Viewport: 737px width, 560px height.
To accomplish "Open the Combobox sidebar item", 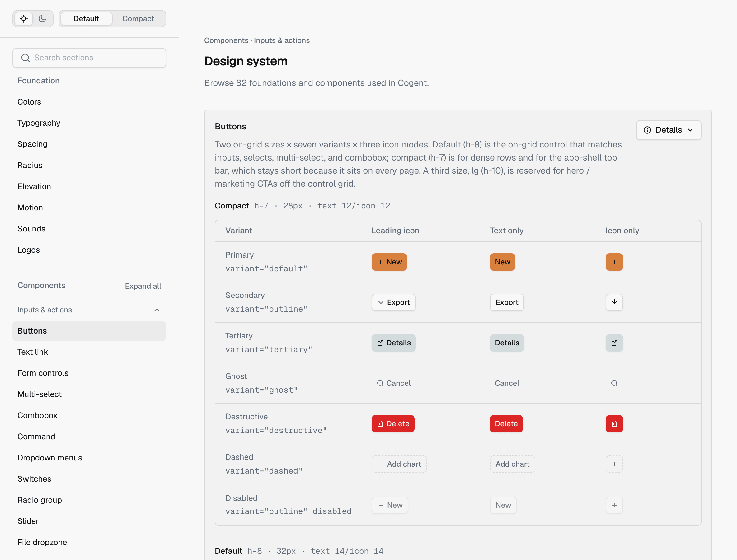I will coord(89,415).
